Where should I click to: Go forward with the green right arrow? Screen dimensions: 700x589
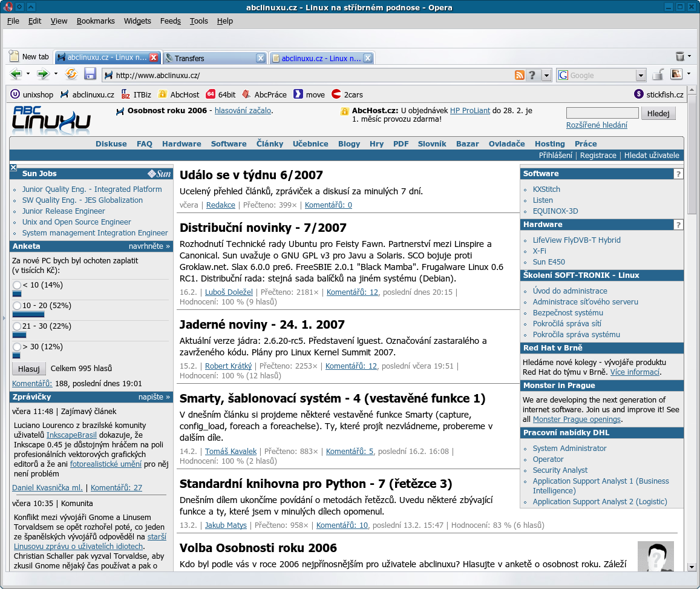pos(43,74)
